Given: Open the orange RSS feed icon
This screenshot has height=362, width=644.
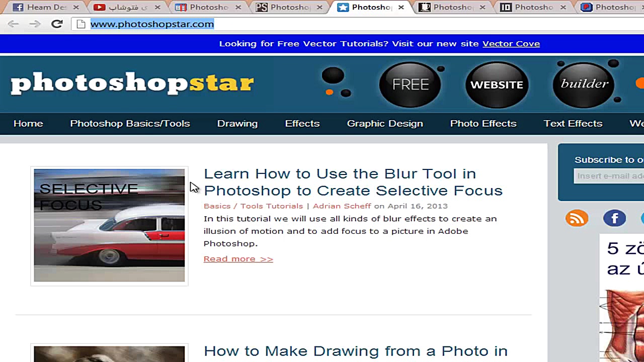Looking at the screenshot, I should tap(577, 218).
